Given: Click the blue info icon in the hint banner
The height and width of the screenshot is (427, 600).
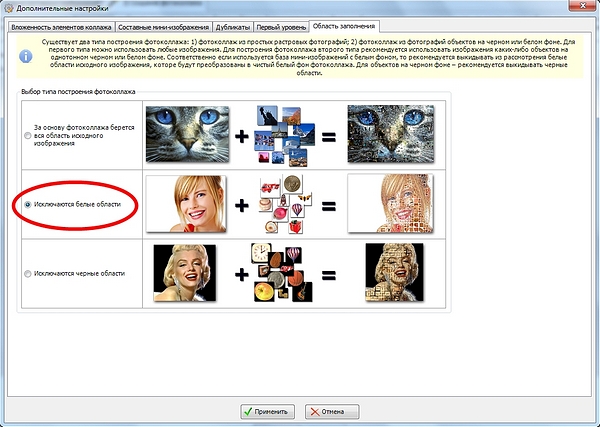Looking at the screenshot, I should click(26, 56).
